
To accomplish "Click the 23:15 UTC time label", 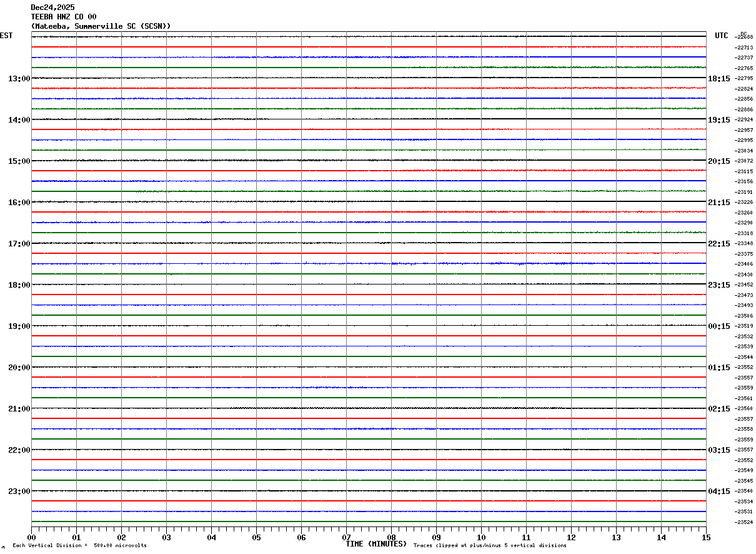I will [x=719, y=285].
